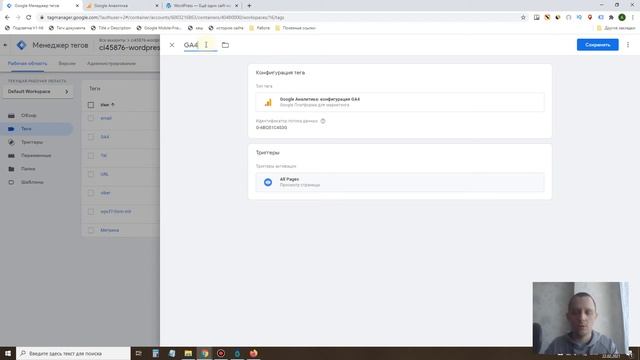Toggle the select-all tags checkbox
This screenshot has width=640, height=360.
[91, 105]
